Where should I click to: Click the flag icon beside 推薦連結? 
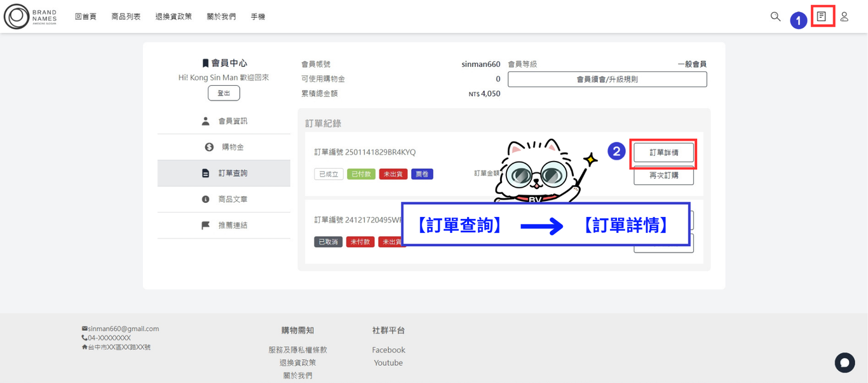(x=205, y=225)
